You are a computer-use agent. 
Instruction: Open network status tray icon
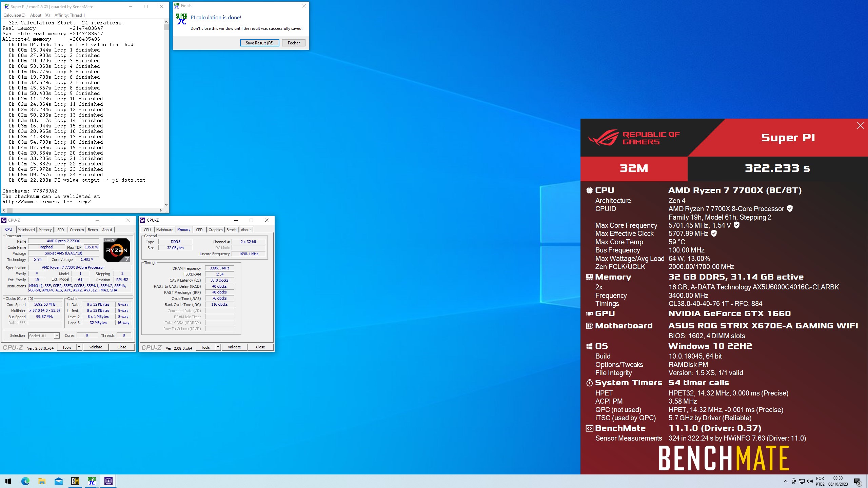pos(802,481)
